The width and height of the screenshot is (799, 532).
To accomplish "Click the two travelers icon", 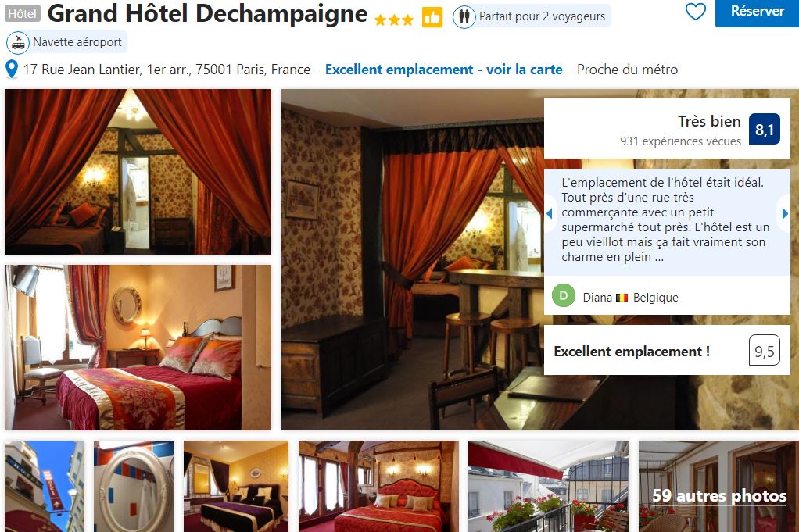I will point(464,17).
